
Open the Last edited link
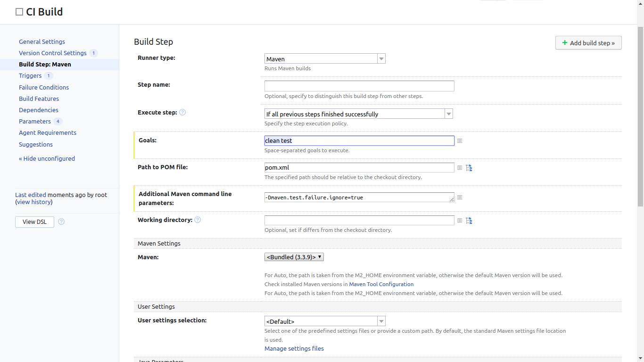[31, 195]
